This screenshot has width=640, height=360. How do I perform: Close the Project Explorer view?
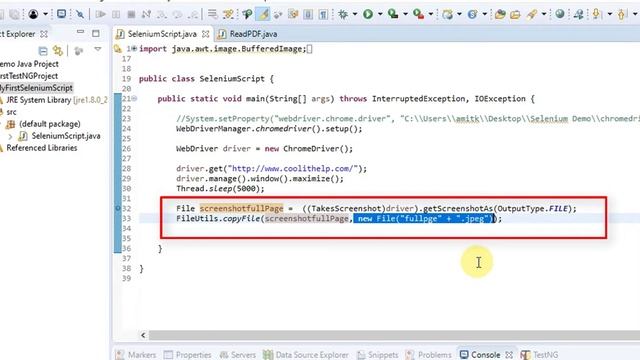44,34
